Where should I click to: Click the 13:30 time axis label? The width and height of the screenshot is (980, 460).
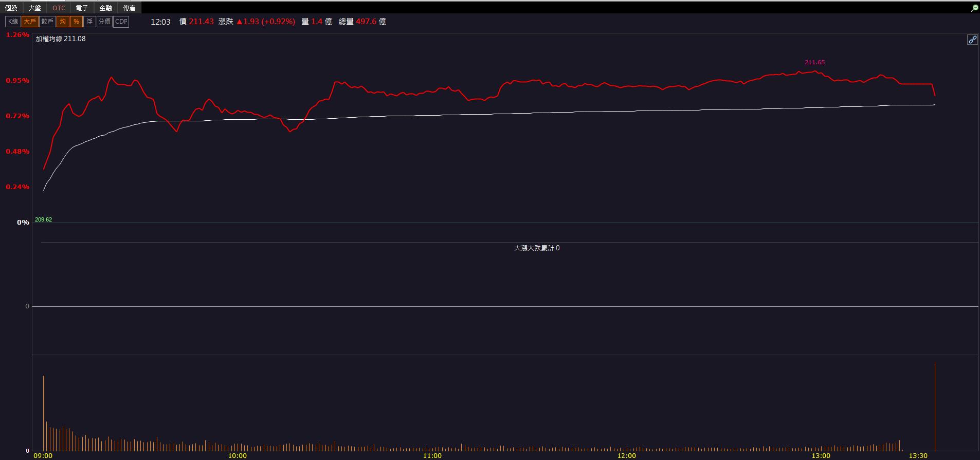[x=918, y=455]
